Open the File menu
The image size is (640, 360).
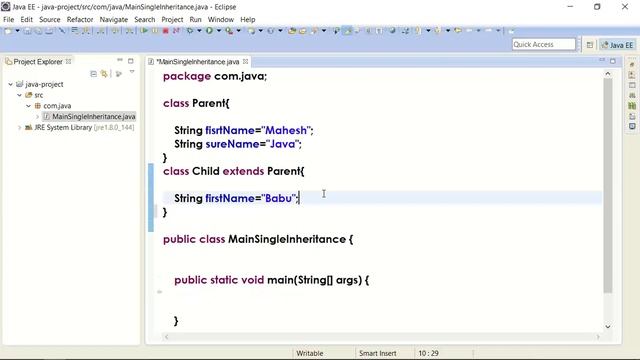[8, 20]
